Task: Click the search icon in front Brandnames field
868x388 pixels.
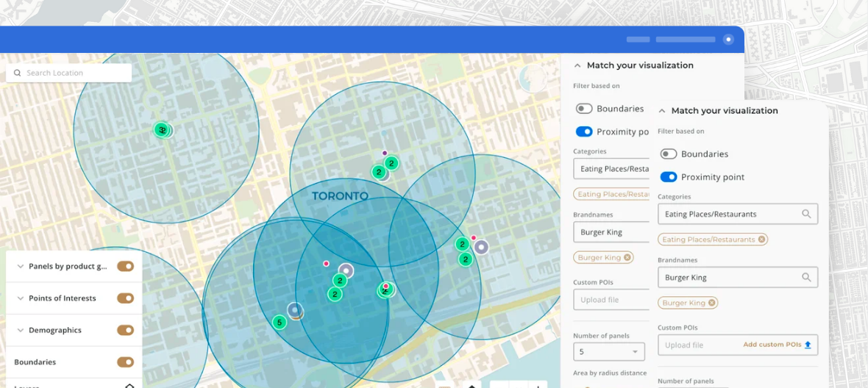Action: pos(806,278)
